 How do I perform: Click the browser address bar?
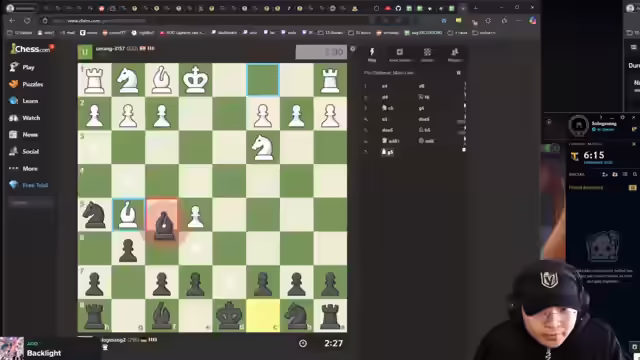(x=204, y=20)
